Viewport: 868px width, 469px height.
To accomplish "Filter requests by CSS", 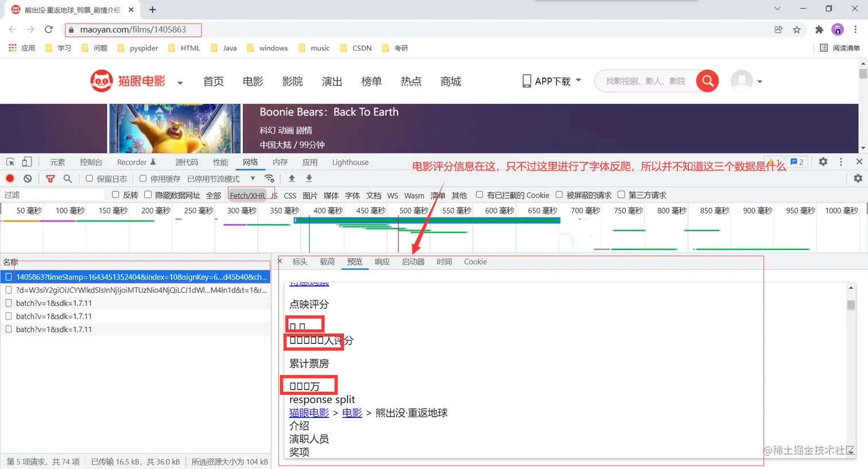I will click(290, 196).
